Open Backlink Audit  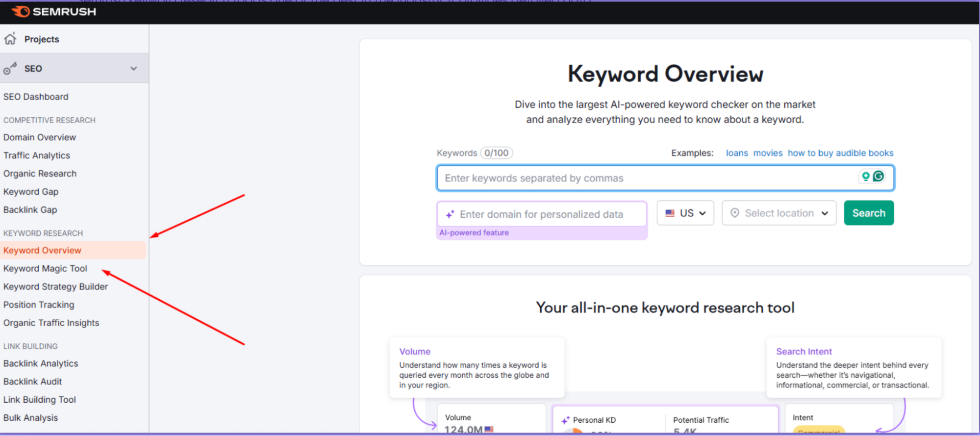coord(32,382)
